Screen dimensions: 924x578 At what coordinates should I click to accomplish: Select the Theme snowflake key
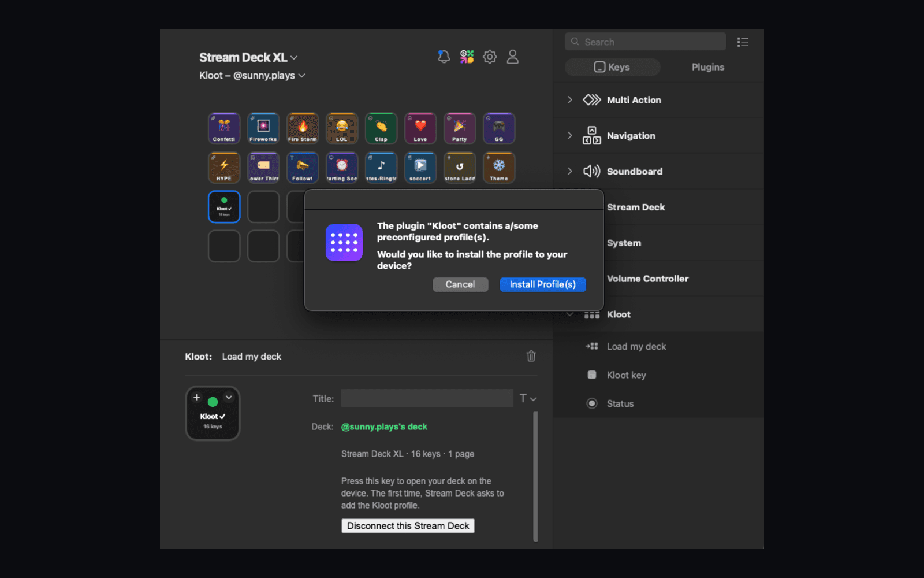(499, 168)
